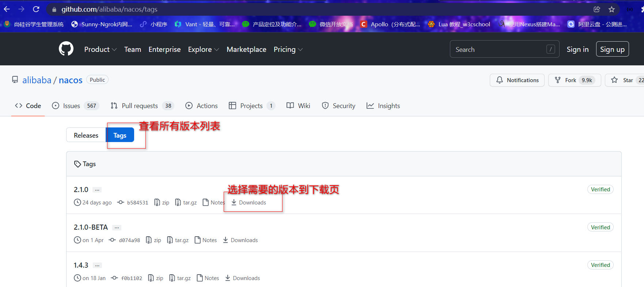Screen dimensions: 644x287
Task: Click the Notes file icon for 2.1.0-BETA
Action: (198, 240)
